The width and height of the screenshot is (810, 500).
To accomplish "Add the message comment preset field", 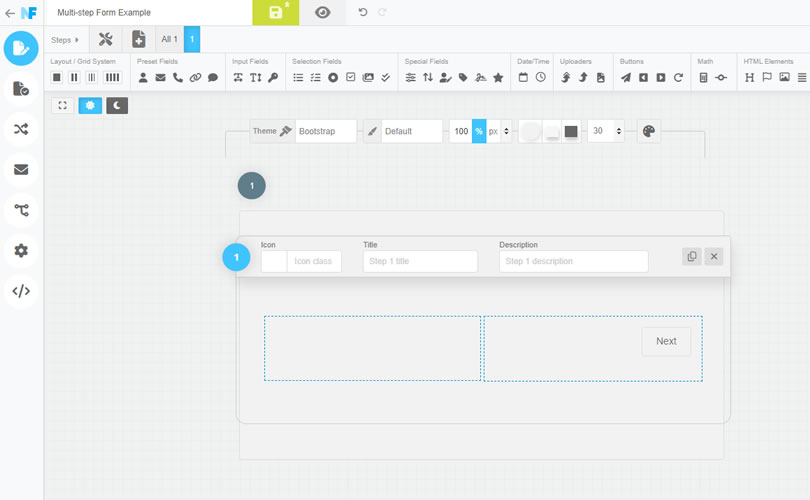I will [x=213, y=77].
